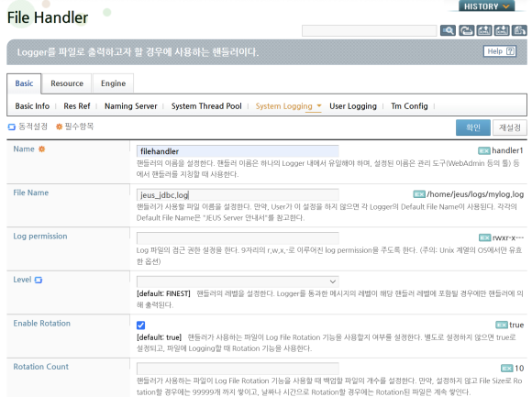Open the Basic Info submenu
The height and width of the screenshot is (397, 532).
[x=32, y=106]
